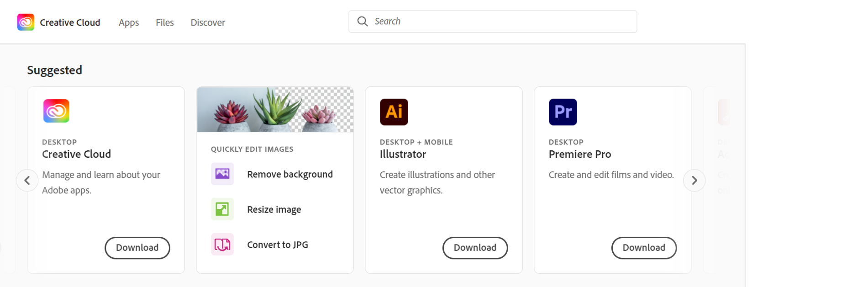
Task: Click the DESKTOP + MOBILE label
Action: (416, 142)
